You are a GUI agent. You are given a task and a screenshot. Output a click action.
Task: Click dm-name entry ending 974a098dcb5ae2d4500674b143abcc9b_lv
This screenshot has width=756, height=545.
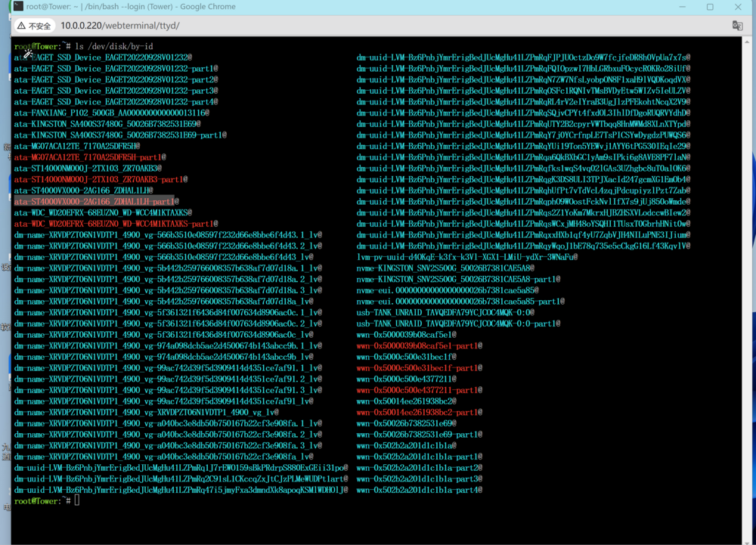tap(163, 357)
